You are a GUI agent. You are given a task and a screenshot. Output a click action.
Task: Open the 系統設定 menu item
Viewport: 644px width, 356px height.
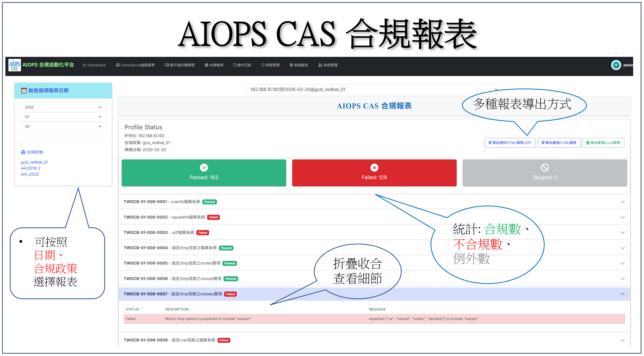[x=299, y=65]
